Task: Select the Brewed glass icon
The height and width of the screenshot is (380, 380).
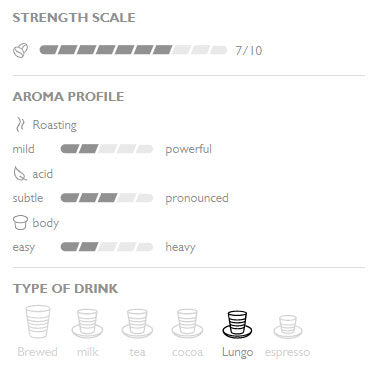Action: [38, 322]
